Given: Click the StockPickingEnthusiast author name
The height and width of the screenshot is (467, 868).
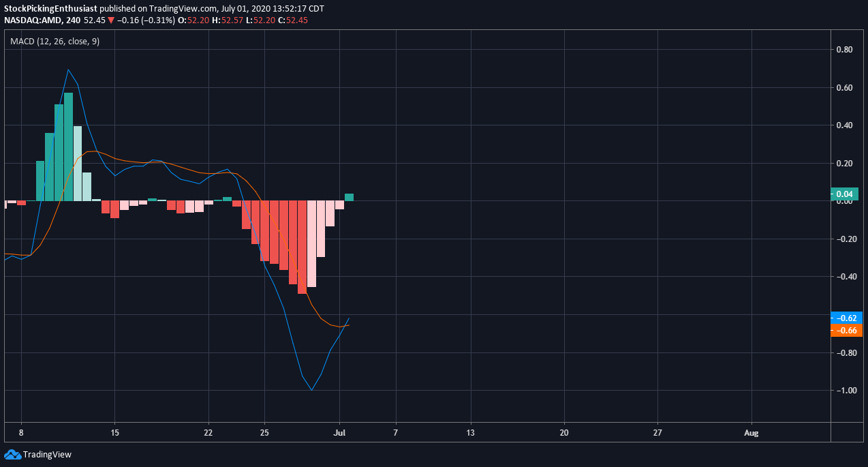Looking at the screenshot, I should tap(49, 9).
